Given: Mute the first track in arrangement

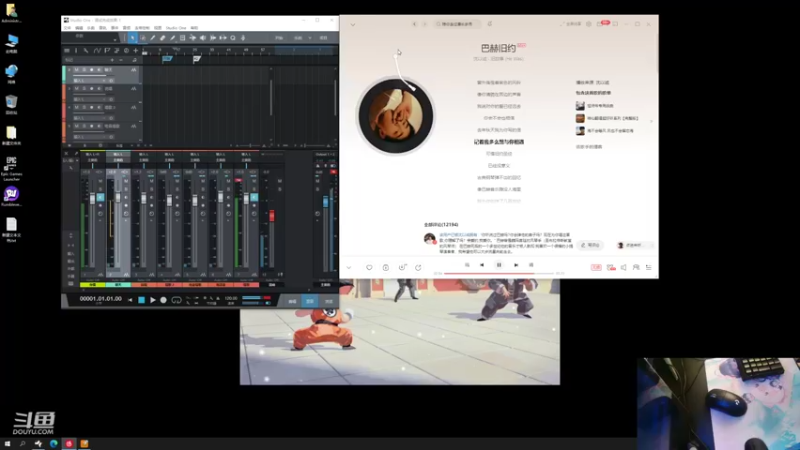Looking at the screenshot, I should (77, 70).
